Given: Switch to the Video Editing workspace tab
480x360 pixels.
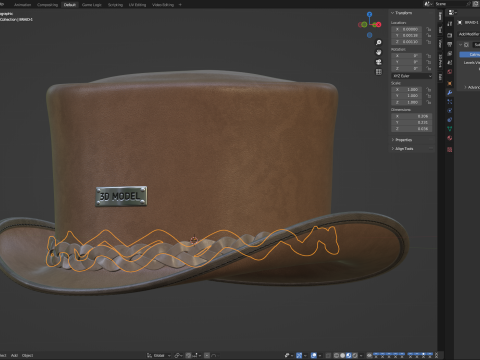Looking at the screenshot, I should (x=163, y=5).
